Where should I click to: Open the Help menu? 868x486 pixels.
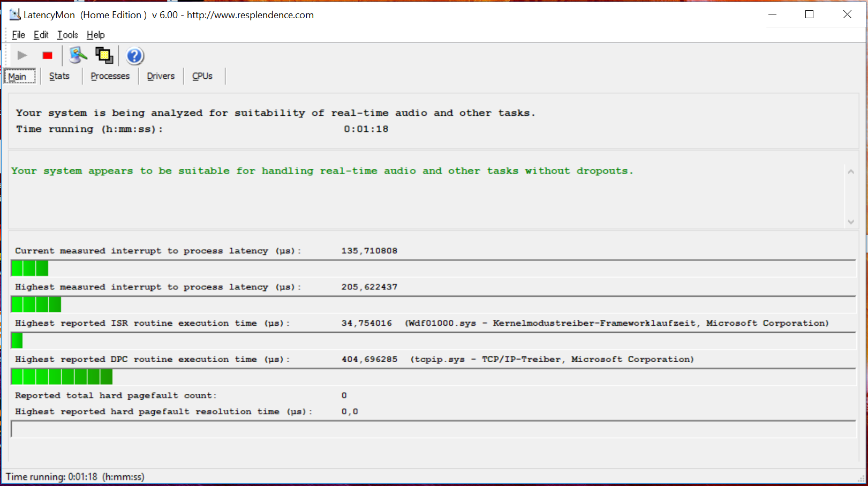click(x=95, y=35)
